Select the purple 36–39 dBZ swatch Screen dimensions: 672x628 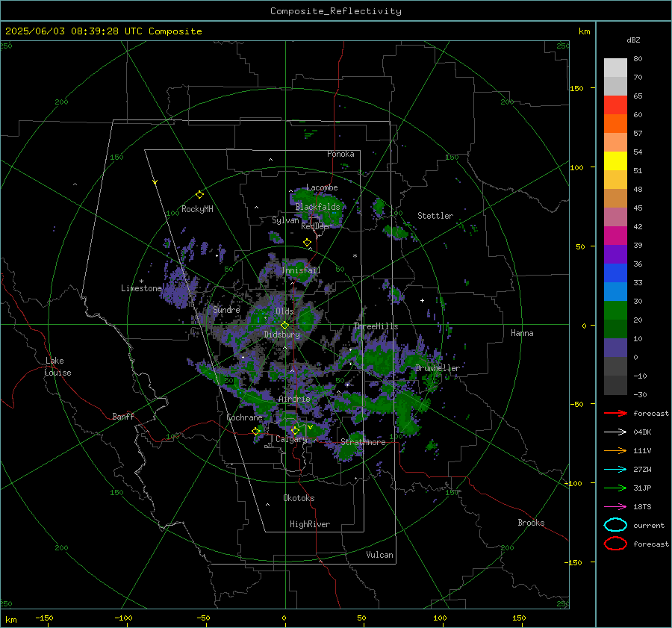pos(615,255)
